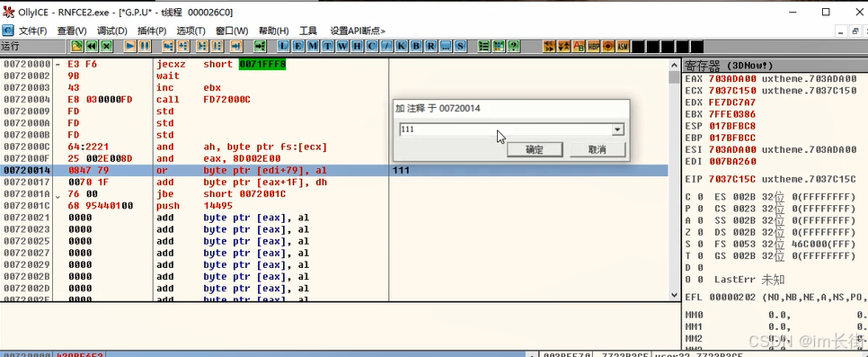Open Handles window via H button
The width and height of the screenshot is (868, 357).
pos(358,46)
